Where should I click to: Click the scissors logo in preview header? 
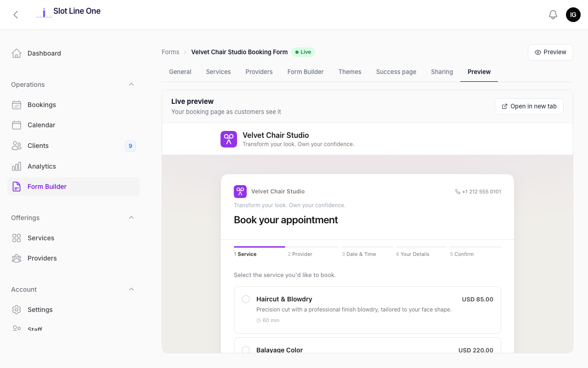[229, 139]
